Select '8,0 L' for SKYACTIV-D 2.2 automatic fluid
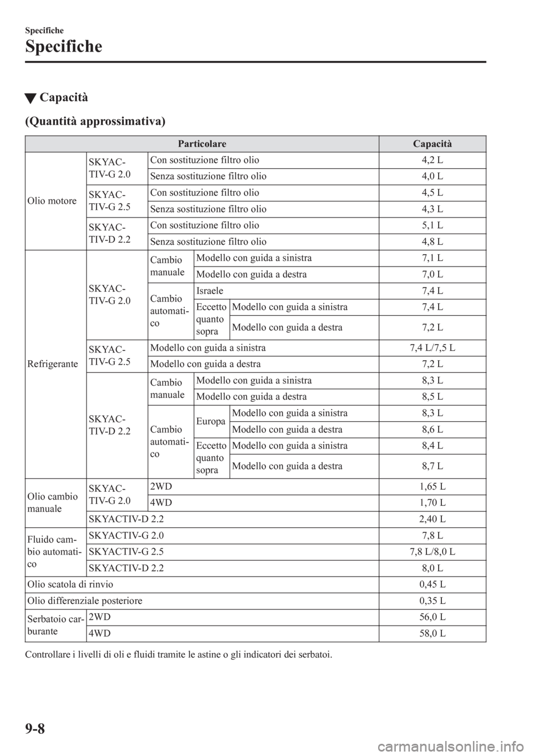533x756 pixels. pyautogui.click(x=432, y=568)
